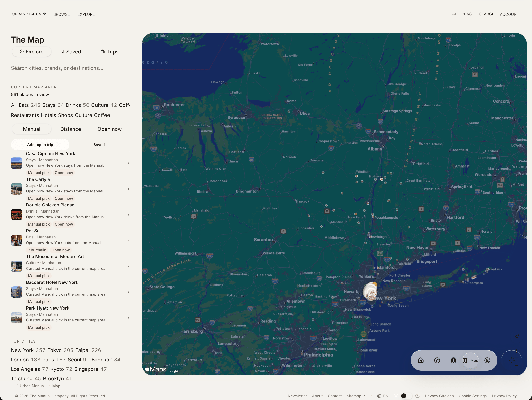The image size is (532, 400).
Task: Select the Restaurants quick filter
Action: click(25, 115)
